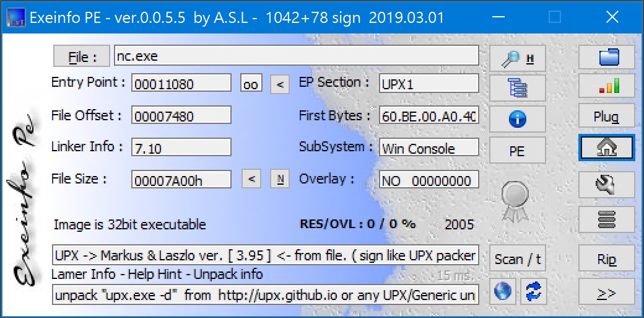644x318 pixels.
Task: Open the section viewer tree icon
Action: 518,88
